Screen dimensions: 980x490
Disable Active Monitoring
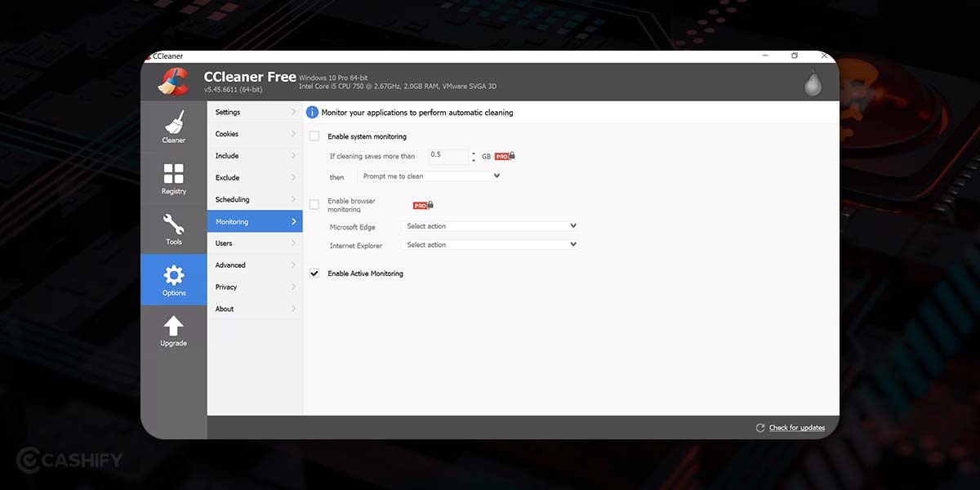314,274
